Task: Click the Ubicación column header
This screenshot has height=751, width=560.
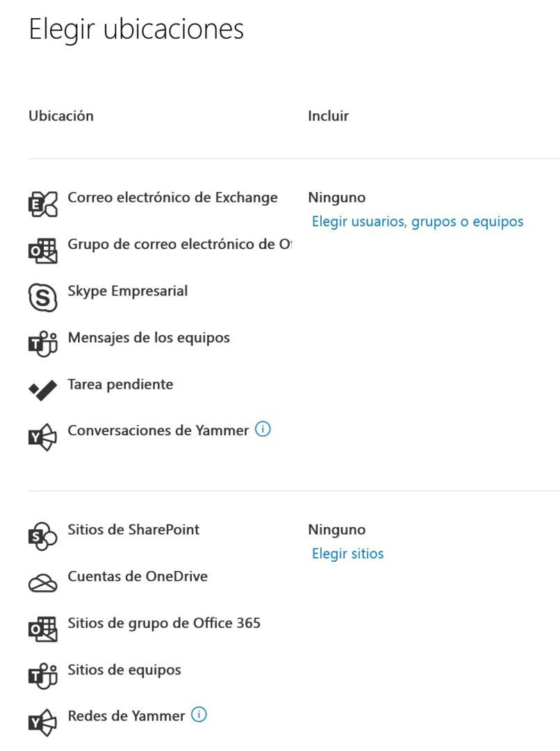Action: point(61,115)
